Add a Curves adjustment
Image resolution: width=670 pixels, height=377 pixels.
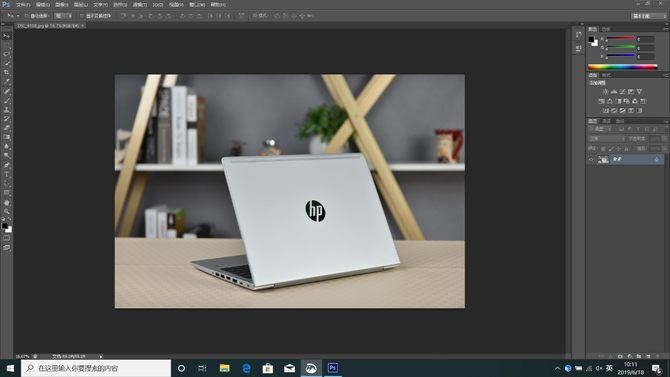click(x=622, y=91)
